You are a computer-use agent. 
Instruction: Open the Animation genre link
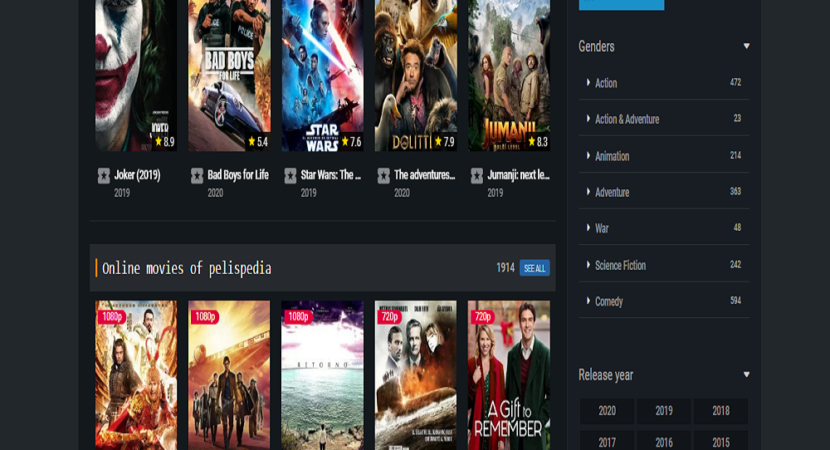[612, 156]
